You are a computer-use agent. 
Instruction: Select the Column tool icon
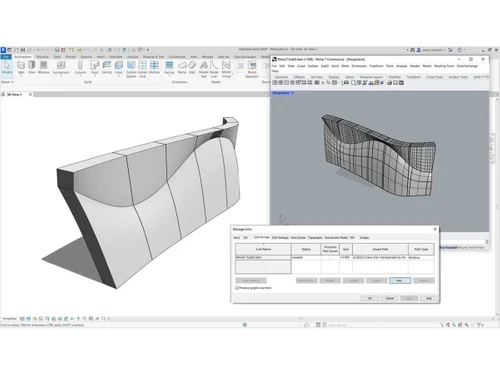tap(80, 65)
